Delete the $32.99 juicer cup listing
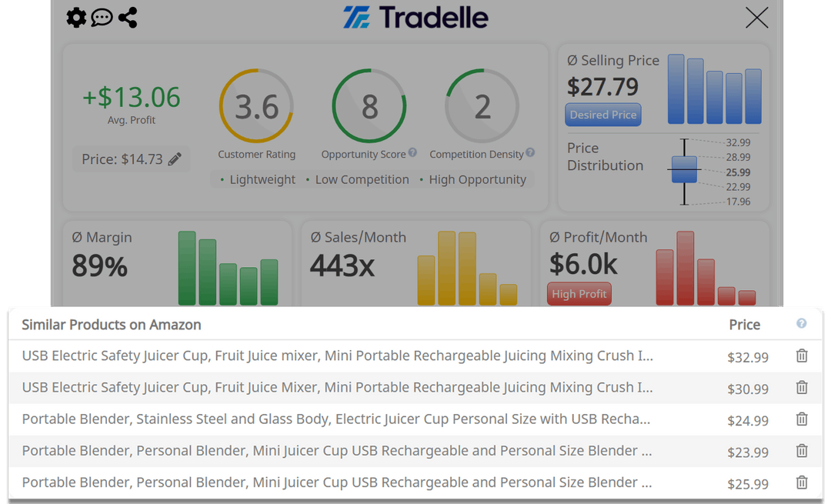831x504 pixels. coord(801,355)
